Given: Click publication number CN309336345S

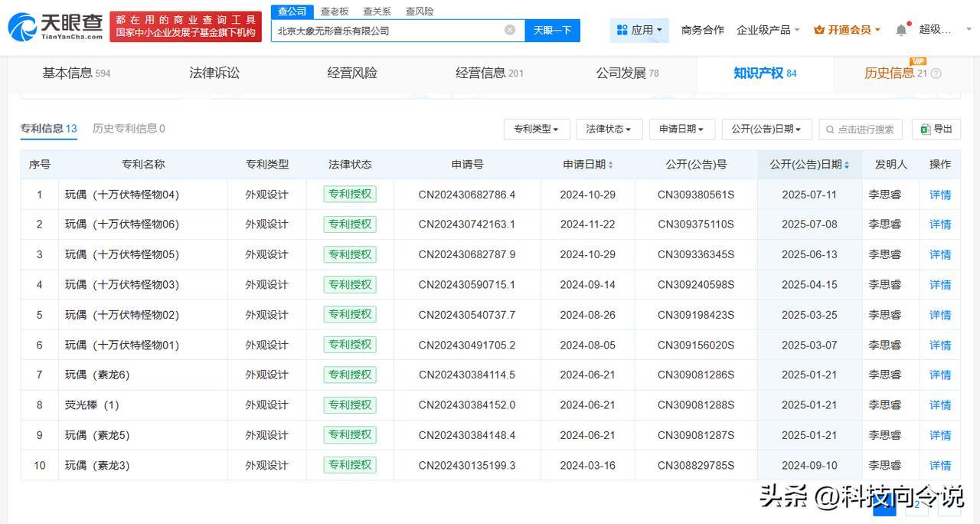Looking at the screenshot, I should point(696,254).
